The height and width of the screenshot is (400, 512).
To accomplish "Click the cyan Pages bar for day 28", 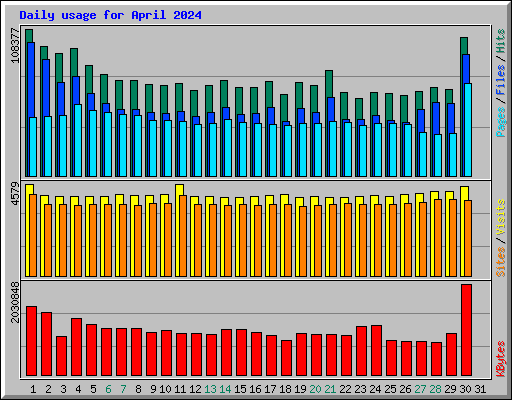I will (x=438, y=155).
